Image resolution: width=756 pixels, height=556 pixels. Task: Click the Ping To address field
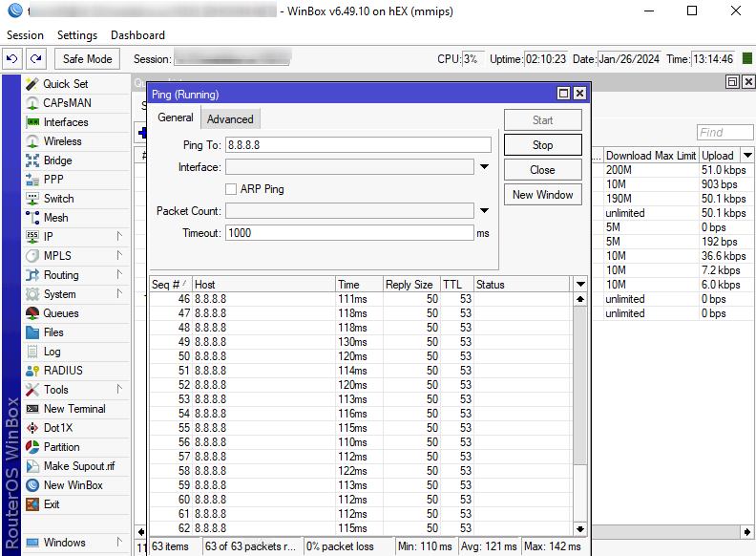tap(358, 145)
